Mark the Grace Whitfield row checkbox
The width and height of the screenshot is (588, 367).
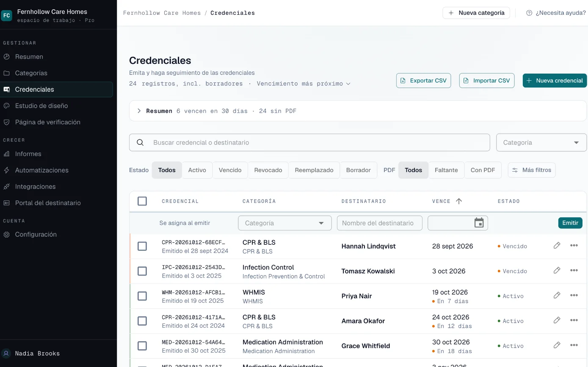142,346
